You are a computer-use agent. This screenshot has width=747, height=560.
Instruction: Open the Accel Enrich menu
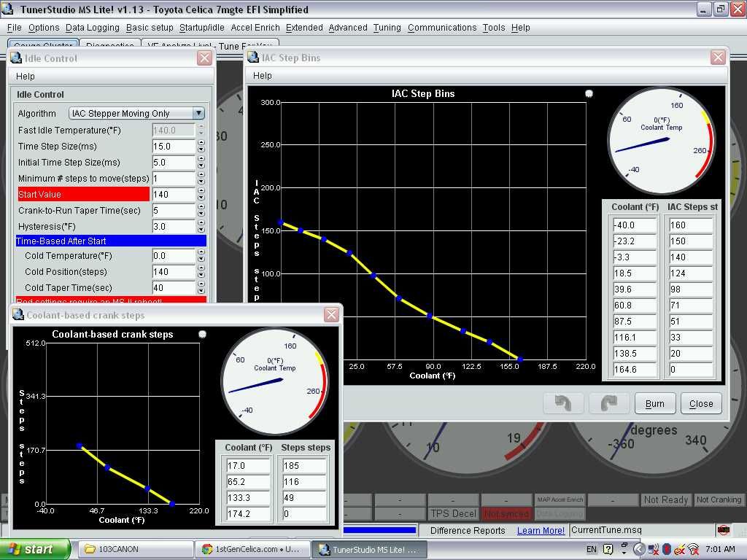[x=255, y=28]
